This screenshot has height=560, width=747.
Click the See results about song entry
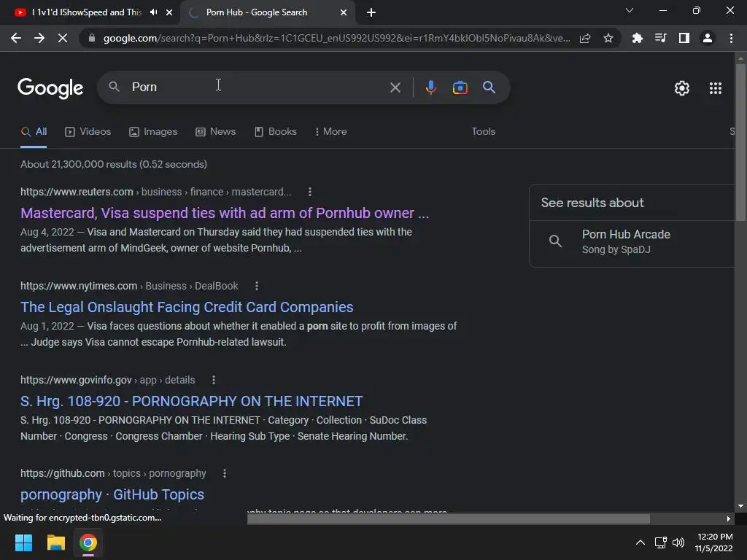point(632,241)
